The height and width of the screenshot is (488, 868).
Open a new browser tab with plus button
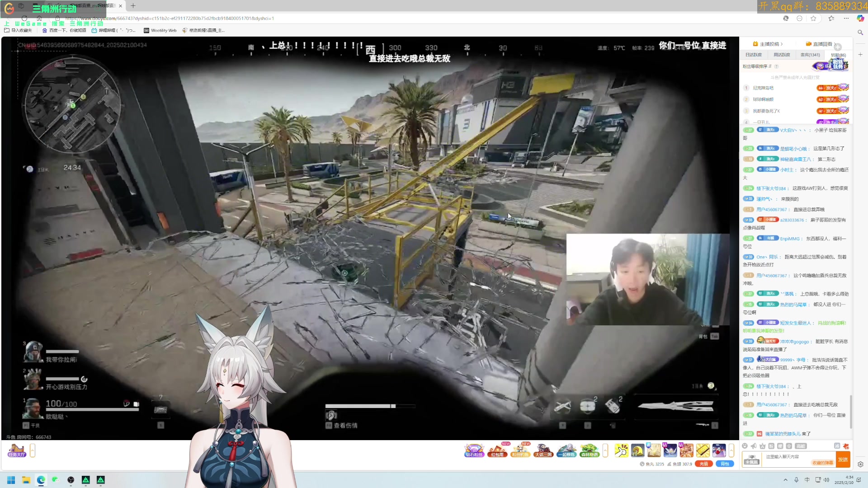133,6
